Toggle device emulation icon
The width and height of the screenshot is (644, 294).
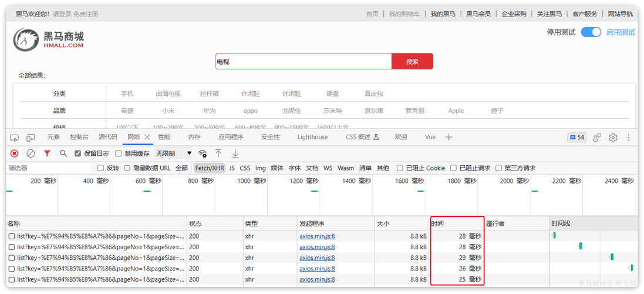pos(31,138)
